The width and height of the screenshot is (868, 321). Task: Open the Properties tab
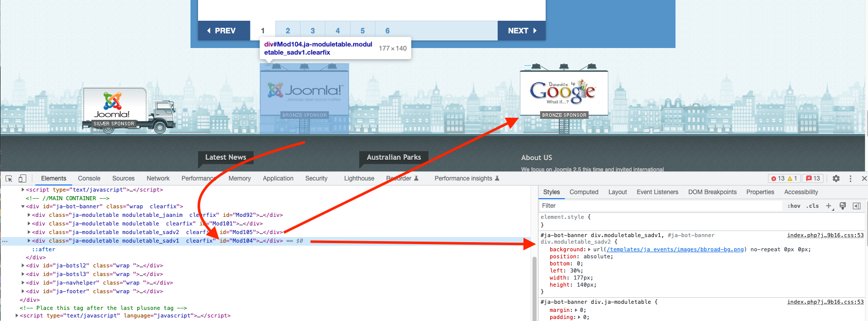[x=760, y=192]
